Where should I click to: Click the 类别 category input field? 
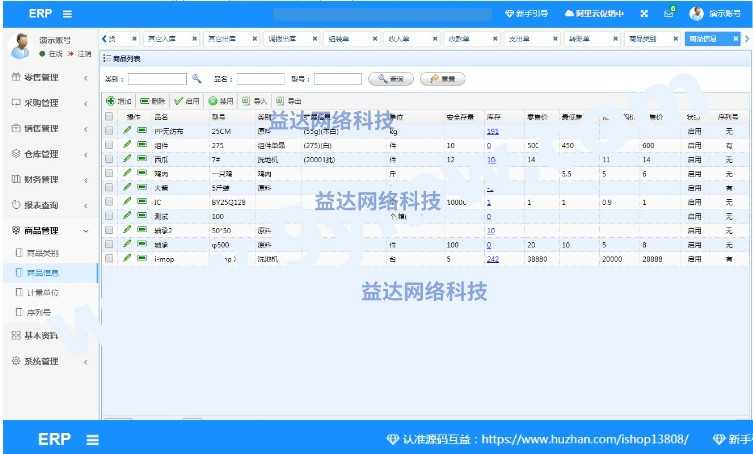(157, 79)
